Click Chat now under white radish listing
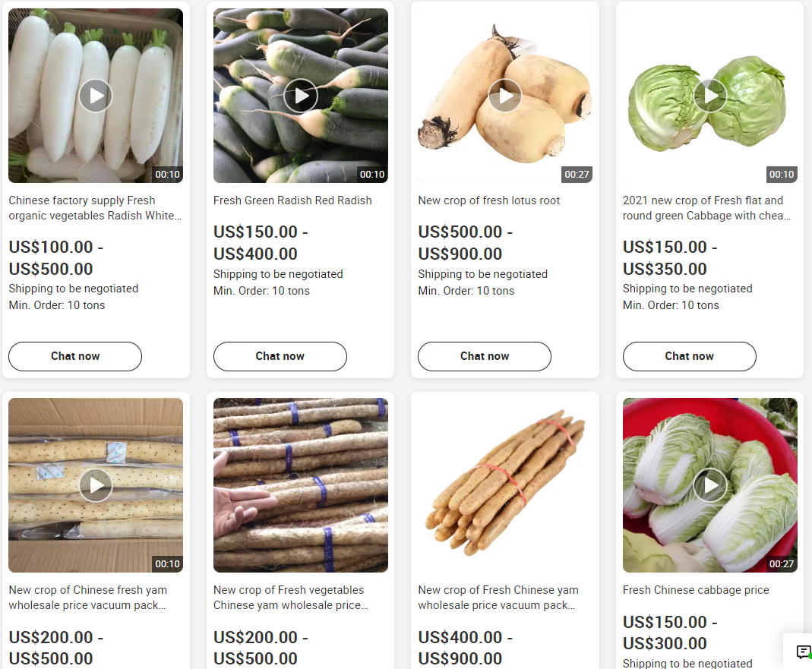812x669 pixels. (x=75, y=356)
